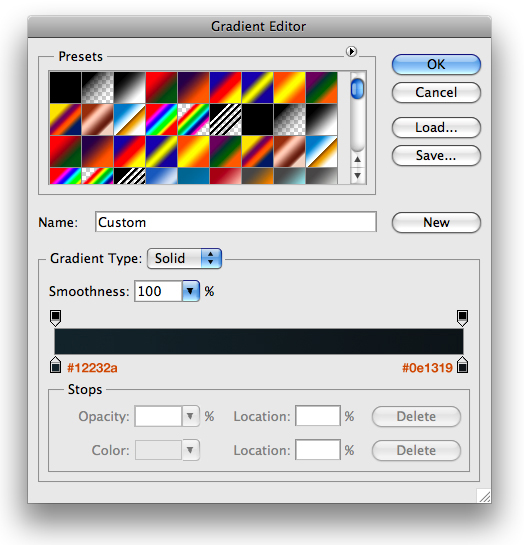Click the New button

(x=436, y=222)
